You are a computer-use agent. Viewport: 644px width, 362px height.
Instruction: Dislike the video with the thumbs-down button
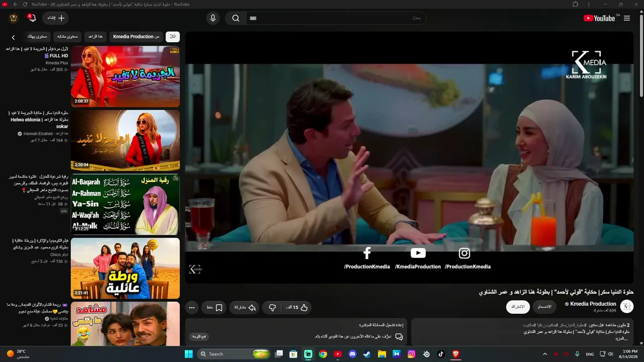pos(273,308)
